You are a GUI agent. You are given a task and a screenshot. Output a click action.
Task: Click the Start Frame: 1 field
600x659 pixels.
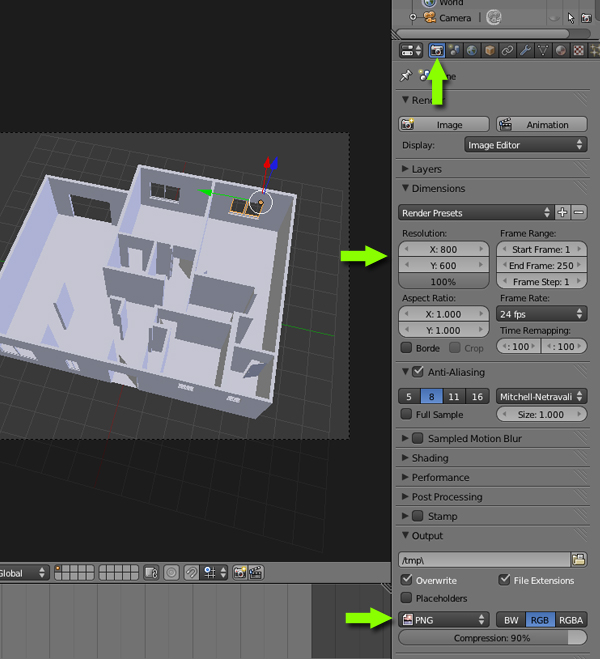542,249
